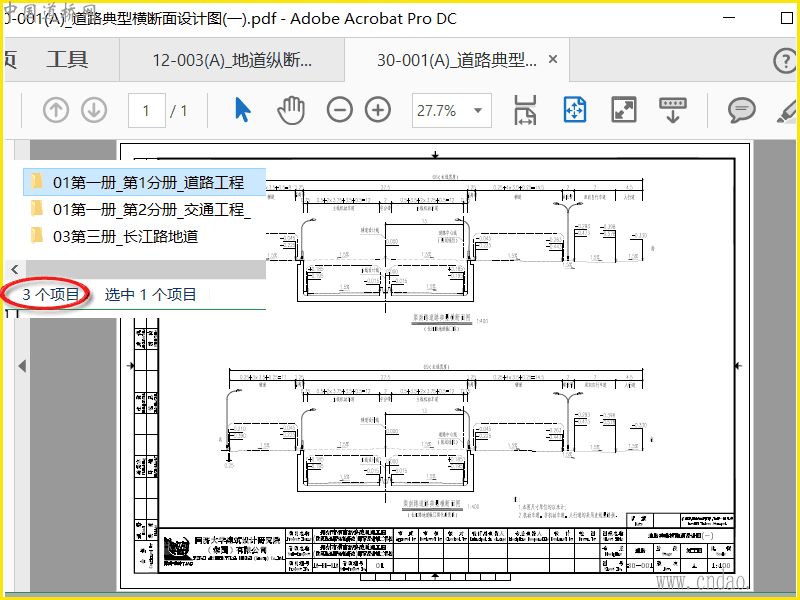Open the 工具 tab
Image resolution: width=800 pixels, height=600 pixels.
[x=67, y=60]
